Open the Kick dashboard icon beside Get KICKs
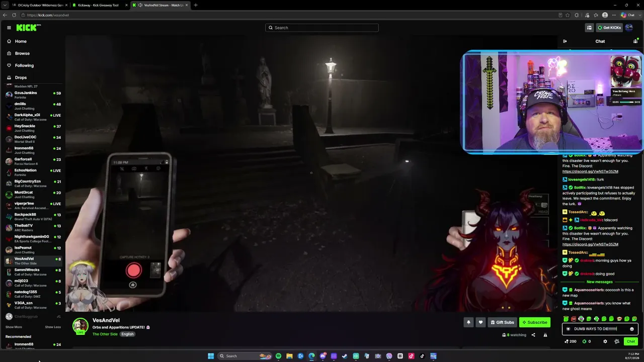Image resolution: width=644 pixels, height=362 pixels. tap(589, 28)
